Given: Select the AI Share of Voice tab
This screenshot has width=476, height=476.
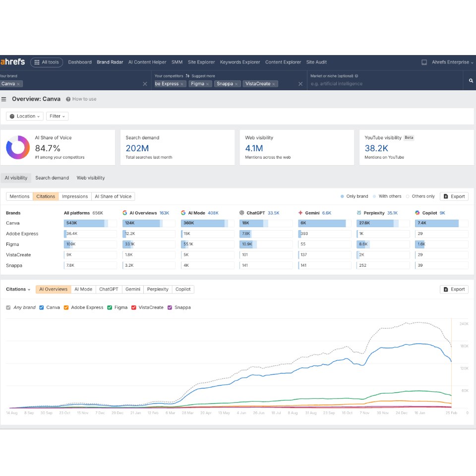Looking at the screenshot, I should click(x=113, y=196).
